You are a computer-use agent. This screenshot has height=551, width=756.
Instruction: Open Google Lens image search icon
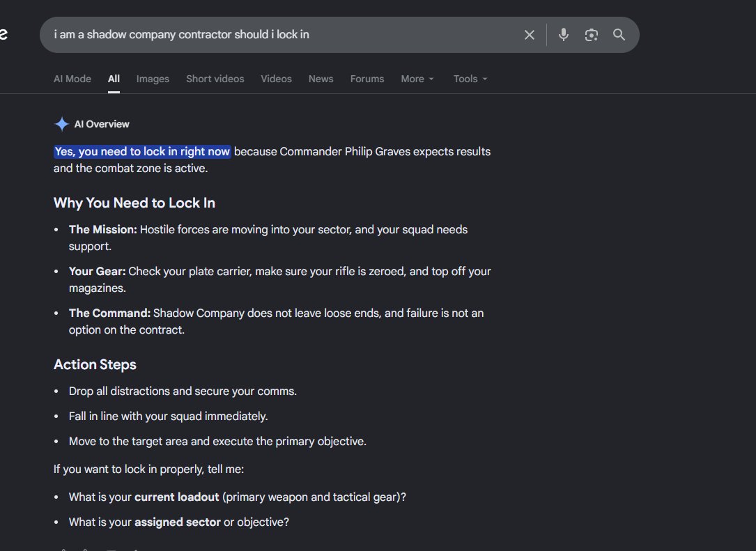591,35
